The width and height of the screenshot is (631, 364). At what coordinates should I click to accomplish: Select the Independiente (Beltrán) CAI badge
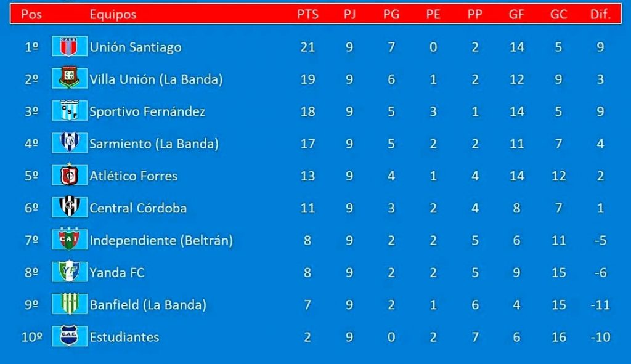click(x=69, y=240)
